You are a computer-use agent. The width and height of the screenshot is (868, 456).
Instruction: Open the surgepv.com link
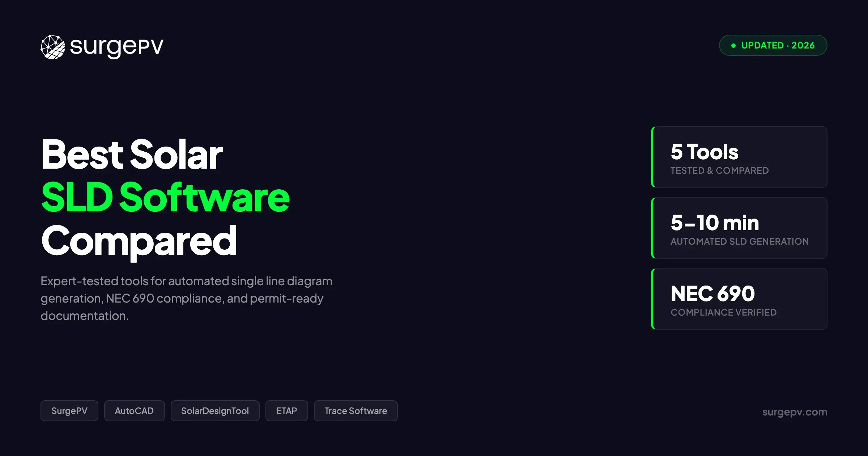(795, 412)
